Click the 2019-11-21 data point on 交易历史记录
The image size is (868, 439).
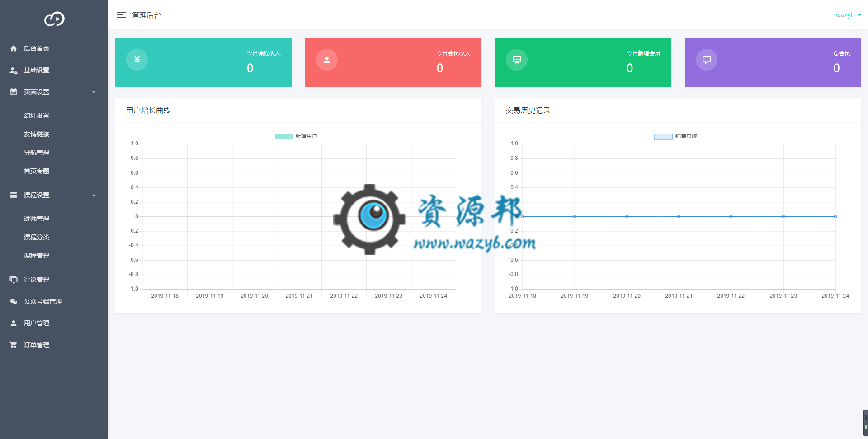(x=679, y=216)
